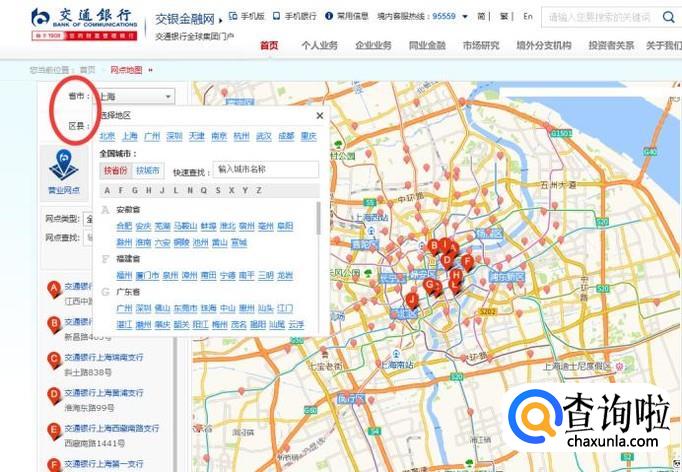Select 重庆 in hot cities
Viewport: 682px width, 472px height.
click(309, 136)
